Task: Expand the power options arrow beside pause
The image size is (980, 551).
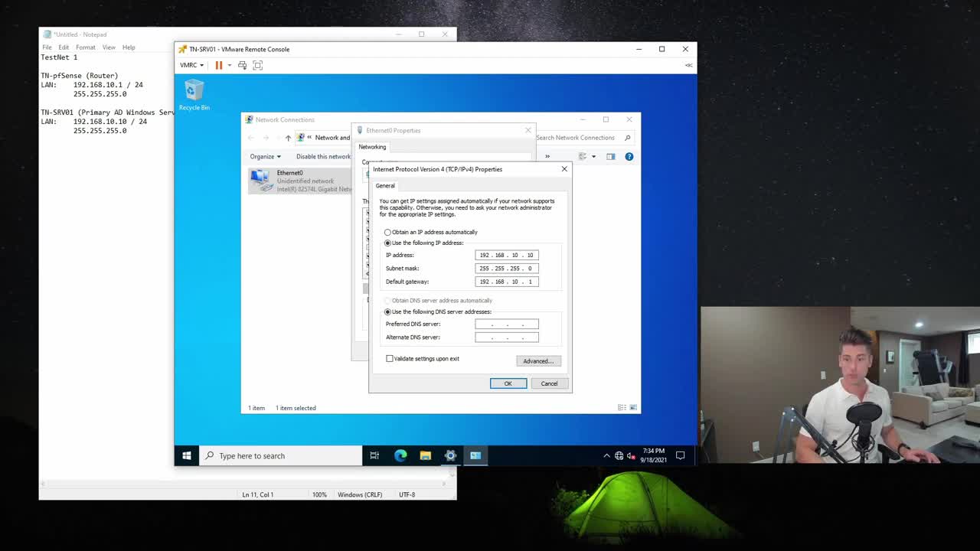Action: (x=229, y=65)
